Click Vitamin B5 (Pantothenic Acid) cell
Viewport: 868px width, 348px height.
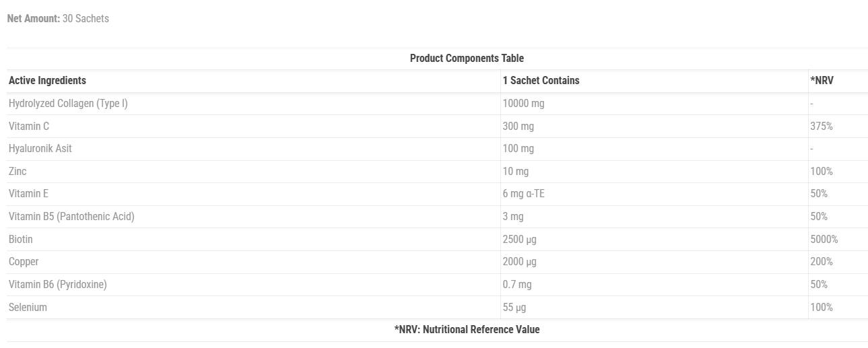[x=71, y=217]
